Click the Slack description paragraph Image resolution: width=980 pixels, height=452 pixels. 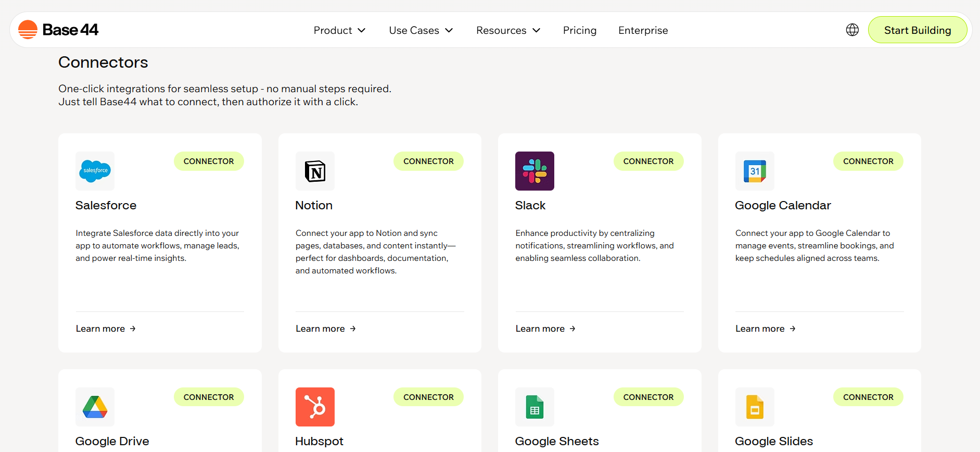tap(594, 246)
